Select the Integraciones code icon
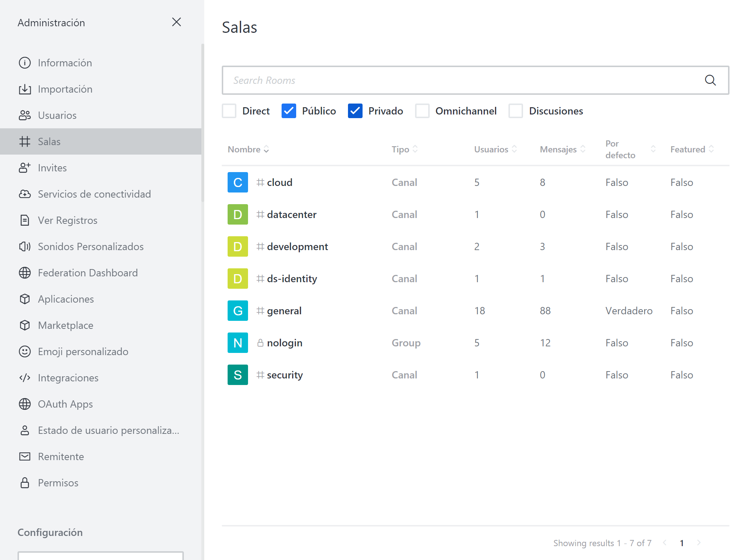The image size is (747, 560). click(x=25, y=378)
